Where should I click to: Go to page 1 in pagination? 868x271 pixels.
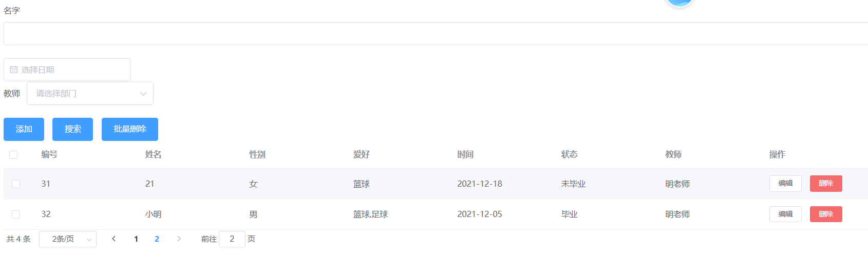pos(136,239)
